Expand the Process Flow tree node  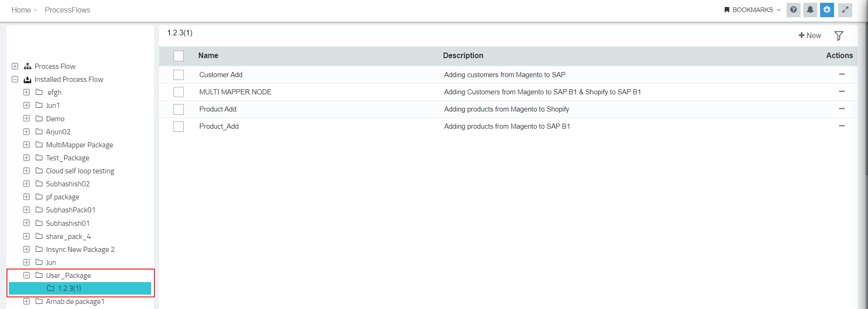15,66
